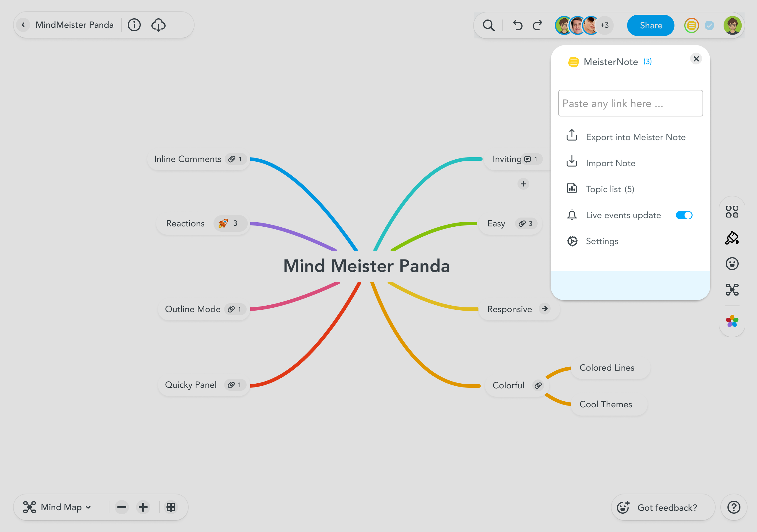Open the map info icon
The height and width of the screenshot is (532, 757).
click(x=134, y=25)
